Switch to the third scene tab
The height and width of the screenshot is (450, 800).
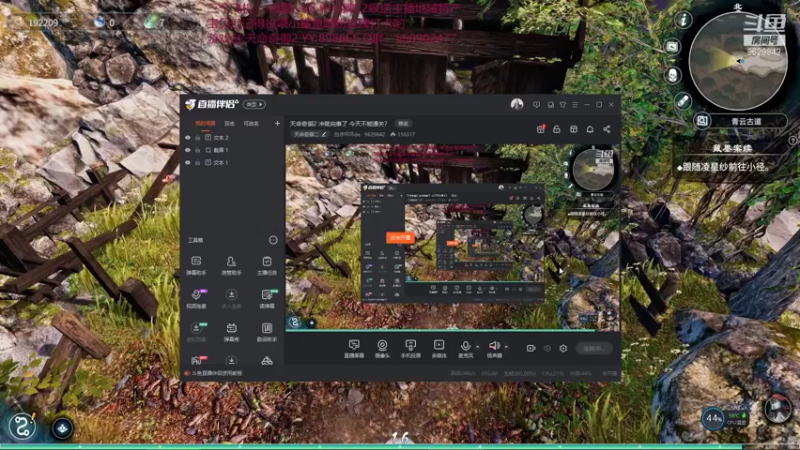click(251, 123)
